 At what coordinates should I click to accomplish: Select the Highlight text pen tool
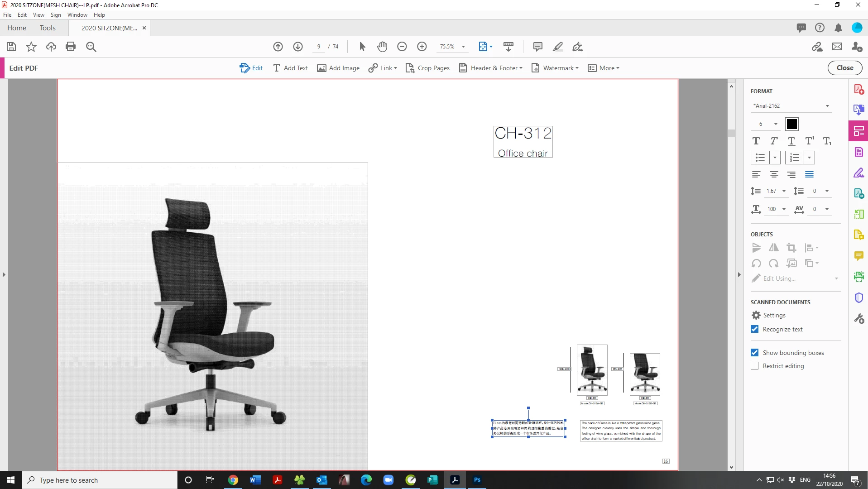coord(558,47)
